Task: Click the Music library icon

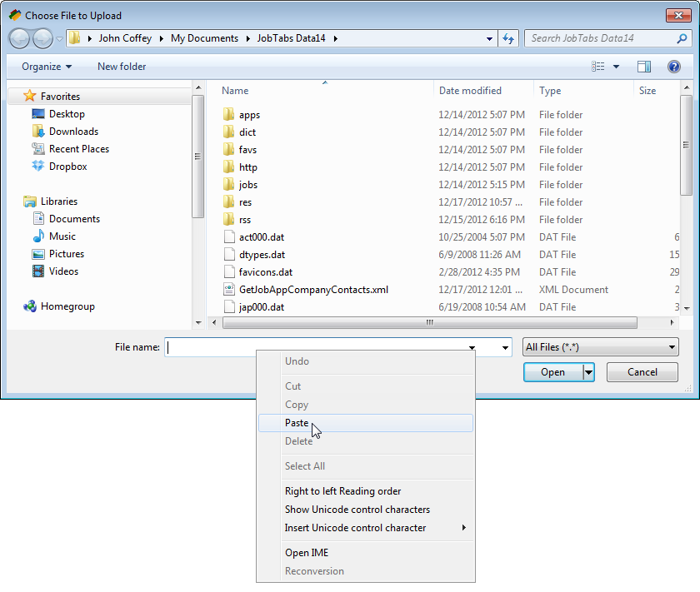Action: pyautogui.click(x=38, y=236)
